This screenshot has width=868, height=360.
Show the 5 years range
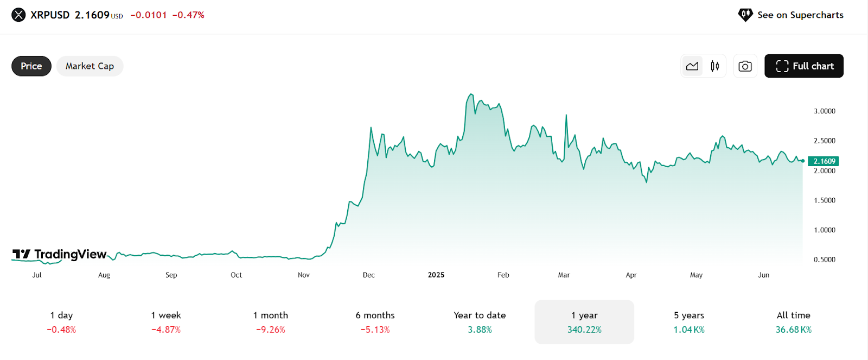[x=689, y=322]
